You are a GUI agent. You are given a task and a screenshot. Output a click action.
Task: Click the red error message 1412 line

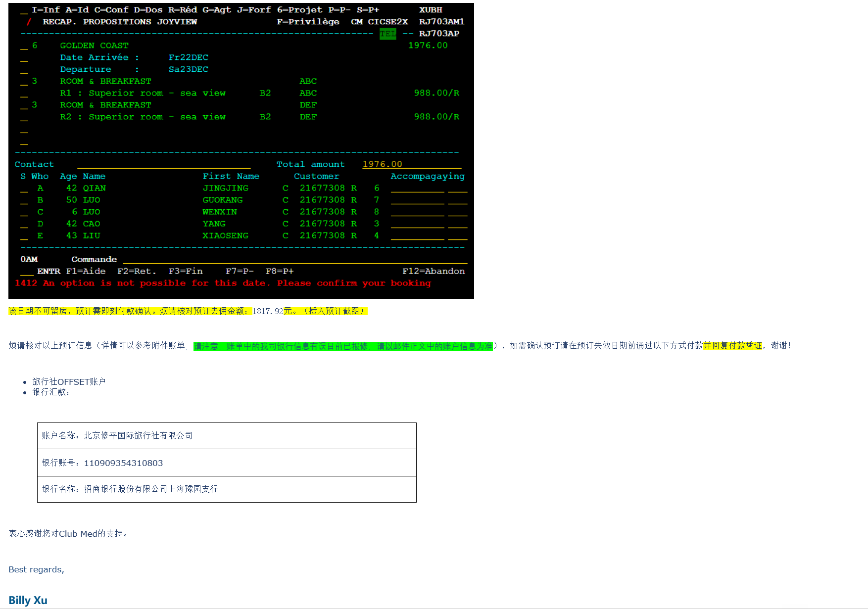click(223, 283)
